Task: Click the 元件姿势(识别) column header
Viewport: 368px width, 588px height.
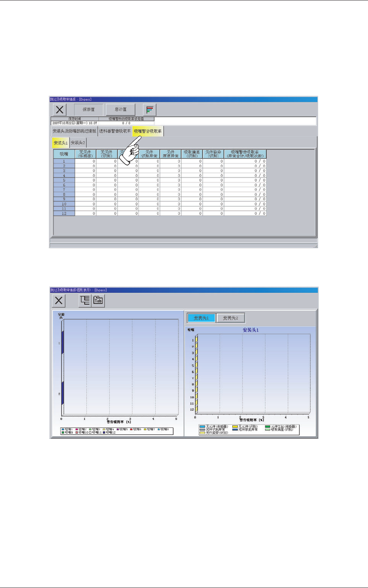Action: 213,154
